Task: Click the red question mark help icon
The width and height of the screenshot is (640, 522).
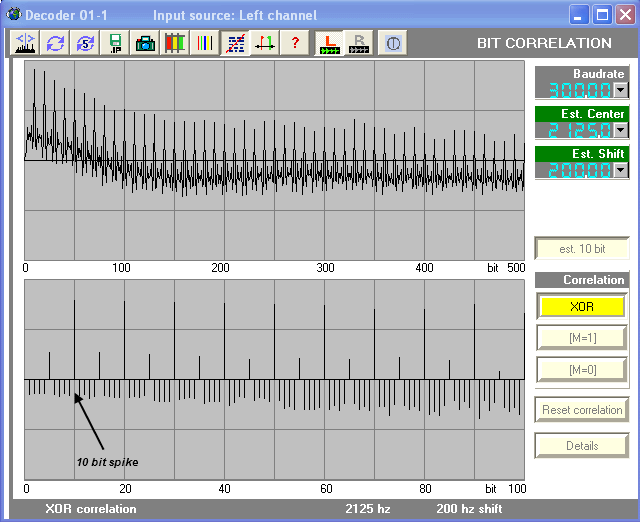Action: tap(295, 43)
